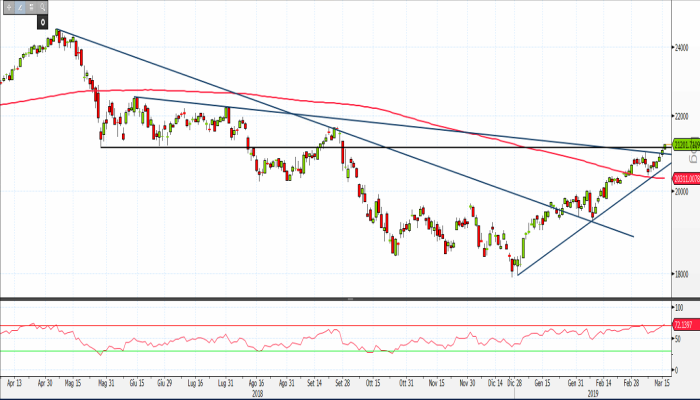Click the third toolbar icon beside the drawing tool
The image size is (700, 400).
coord(31,7)
